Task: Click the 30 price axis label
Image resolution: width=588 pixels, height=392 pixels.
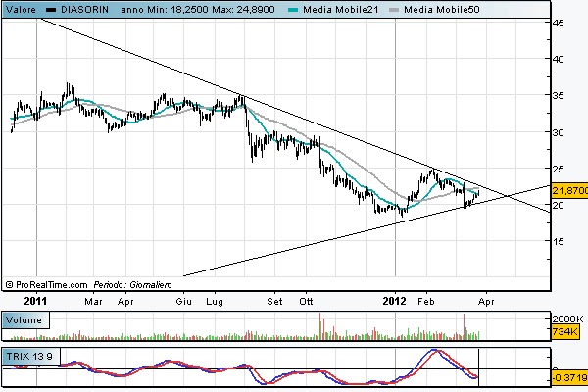Action: [x=558, y=133]
